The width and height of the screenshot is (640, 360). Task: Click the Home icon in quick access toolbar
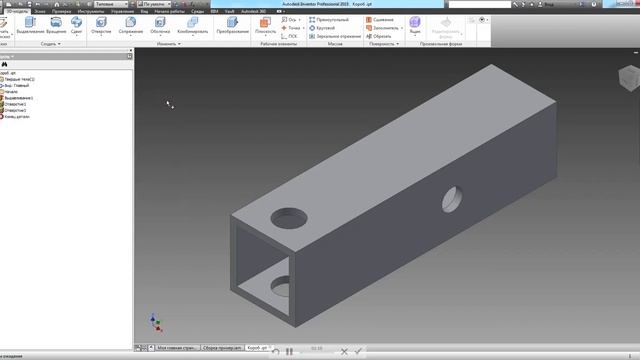57,4
